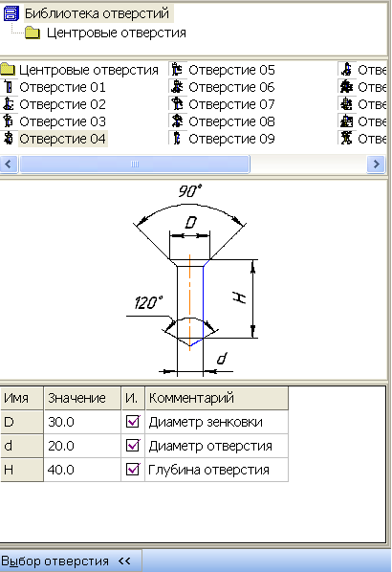
Task: Open the Центровые отверстия list entry
Action: click(x=89, y=70)
